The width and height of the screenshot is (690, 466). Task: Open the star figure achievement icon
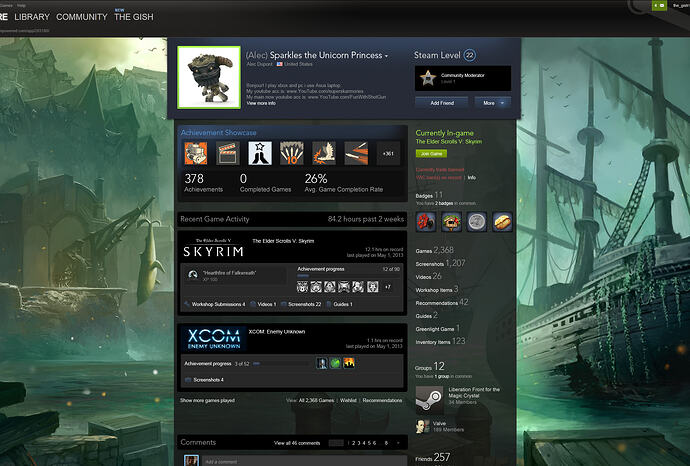click(260, 153)
